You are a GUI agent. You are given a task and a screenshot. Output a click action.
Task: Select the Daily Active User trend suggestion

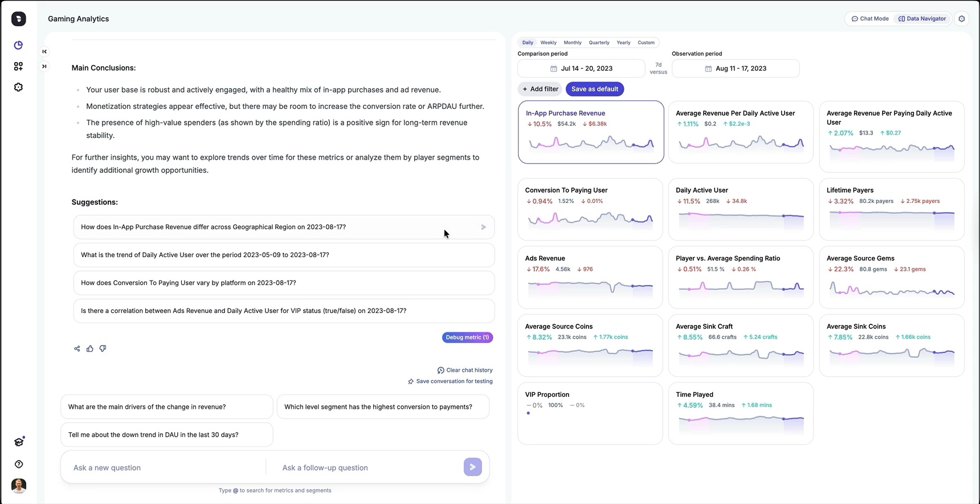(x=284, y=255)
